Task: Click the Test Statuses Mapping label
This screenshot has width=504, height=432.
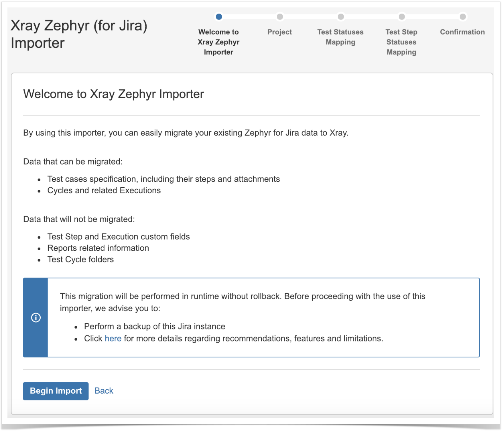Action: point(340,37)
